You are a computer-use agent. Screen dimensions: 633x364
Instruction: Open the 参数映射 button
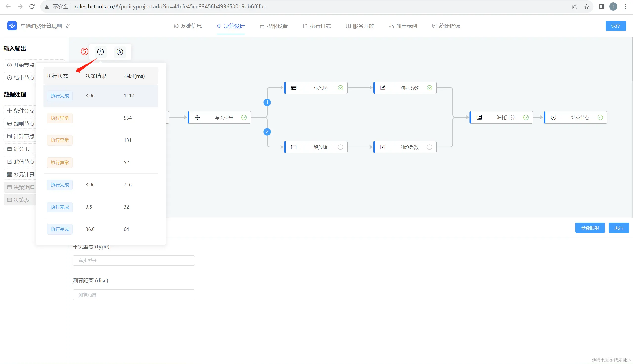click(590, 228)
